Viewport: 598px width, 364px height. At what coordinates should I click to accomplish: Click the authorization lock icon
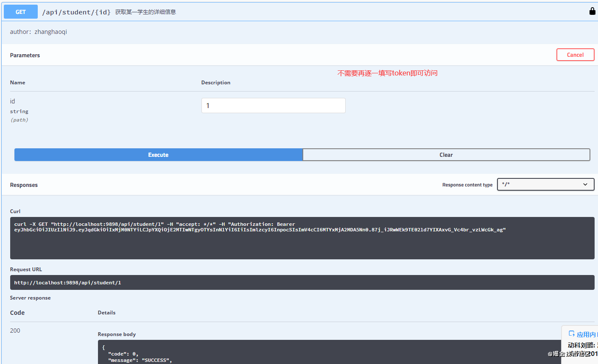tap(592, 11)
